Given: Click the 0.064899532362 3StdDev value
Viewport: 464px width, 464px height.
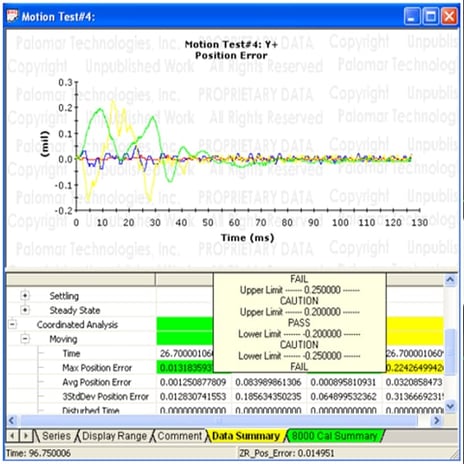Looking at the screenshot, I should tap(343, 396).
